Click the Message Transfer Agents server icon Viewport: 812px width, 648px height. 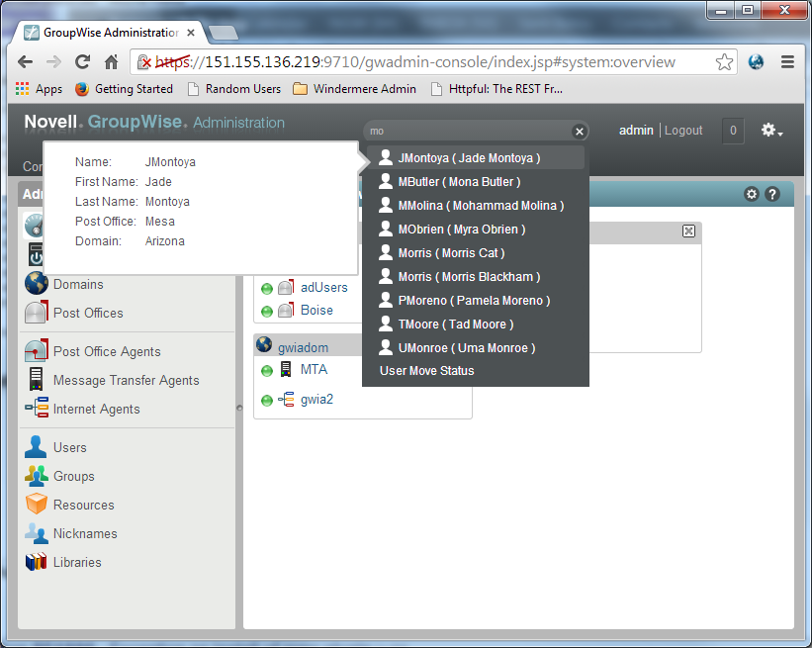pyautogui.click(x=37, y=379)
